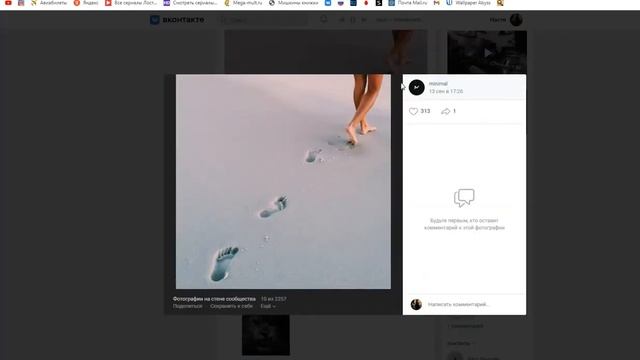Open the Смотреть сериалы bookmark
640x360 pixels.
click(x=191, y=3)
